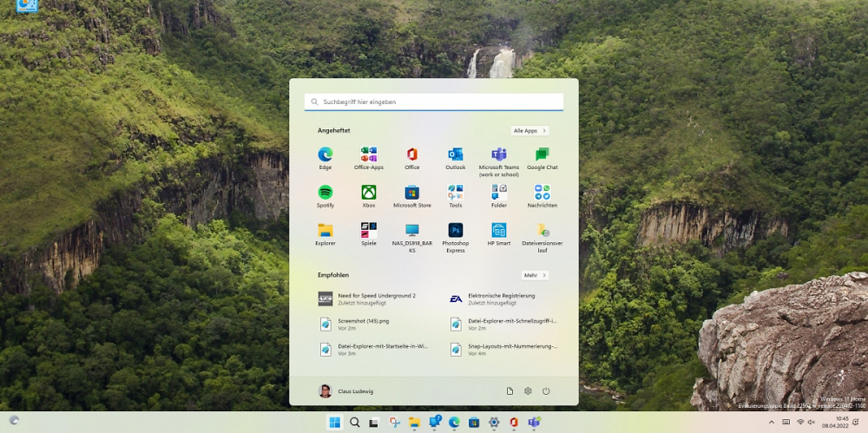Open Office on taskbar

[x=514, y=423]
